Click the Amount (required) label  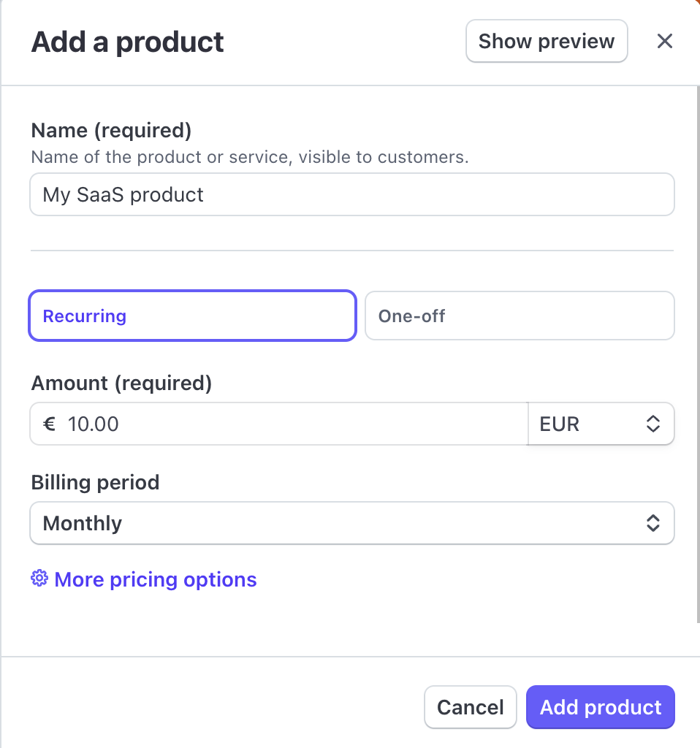[x=121, y=383]
